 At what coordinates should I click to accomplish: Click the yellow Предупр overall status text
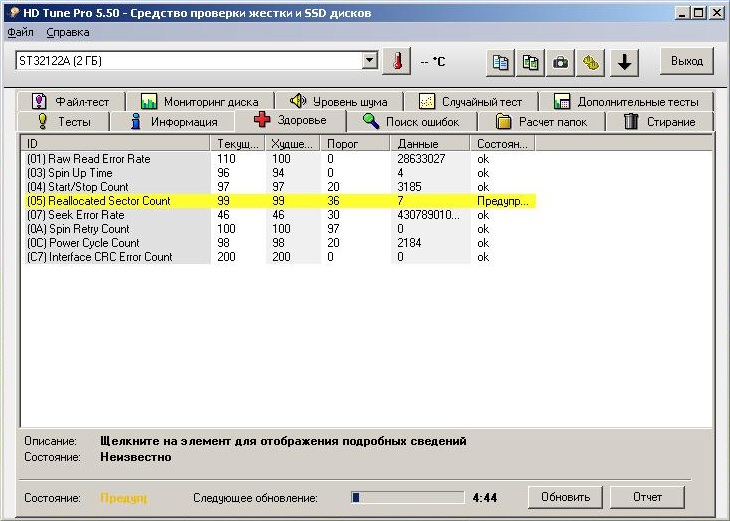tap(123, 498)
